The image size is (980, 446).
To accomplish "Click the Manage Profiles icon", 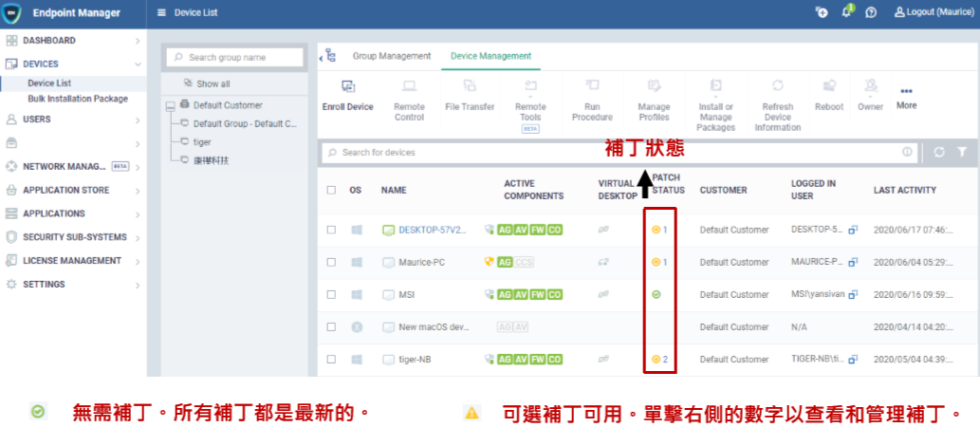I will [x=654, y=85].
